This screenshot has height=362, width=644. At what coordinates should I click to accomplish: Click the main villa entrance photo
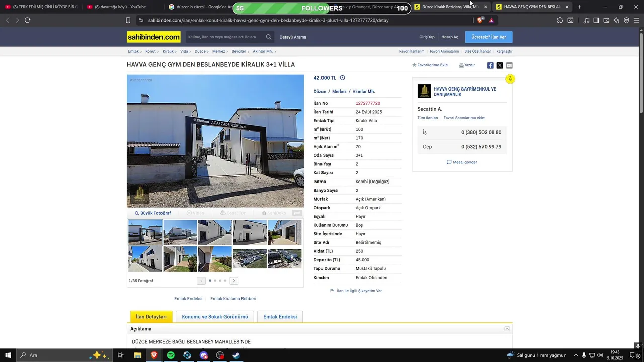tap(215, 141)
